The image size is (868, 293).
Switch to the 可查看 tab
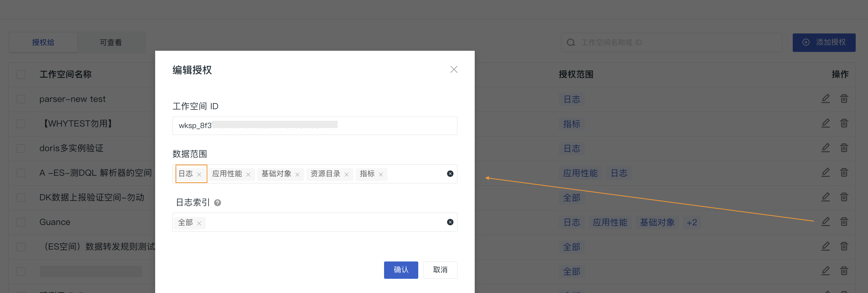(111, 42)
